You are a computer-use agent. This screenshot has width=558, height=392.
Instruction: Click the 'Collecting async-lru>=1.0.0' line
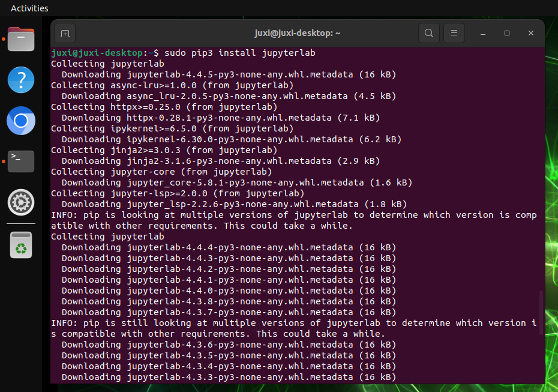pos(172,85)
